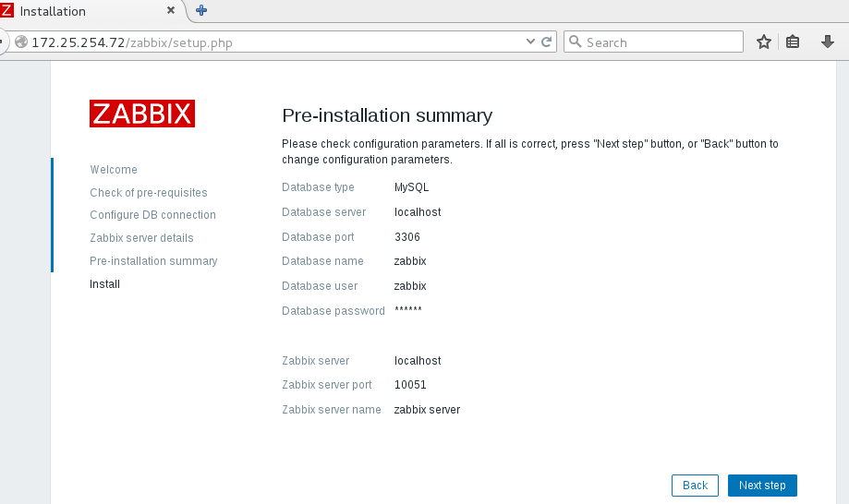Select the Install step in the sidebar

tap(104, 284)
